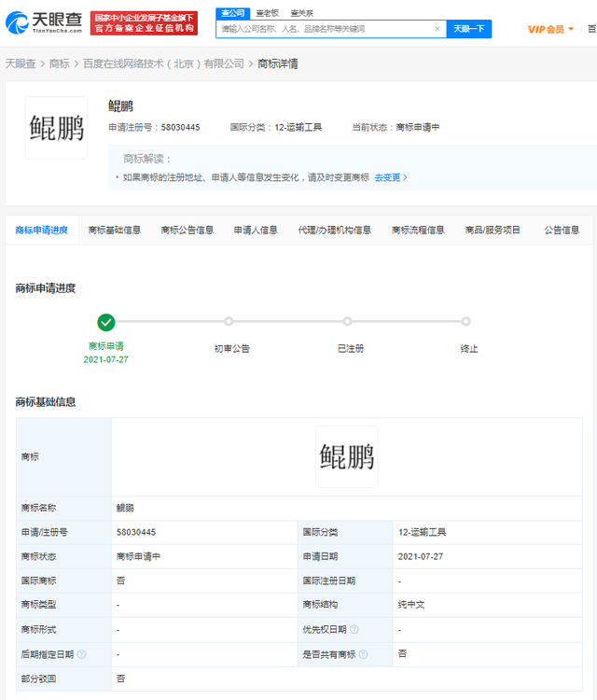The height and width of the screenshot is (700, 597).
Task: Switch to 查公司 search tab
Action: pos(233,13)
